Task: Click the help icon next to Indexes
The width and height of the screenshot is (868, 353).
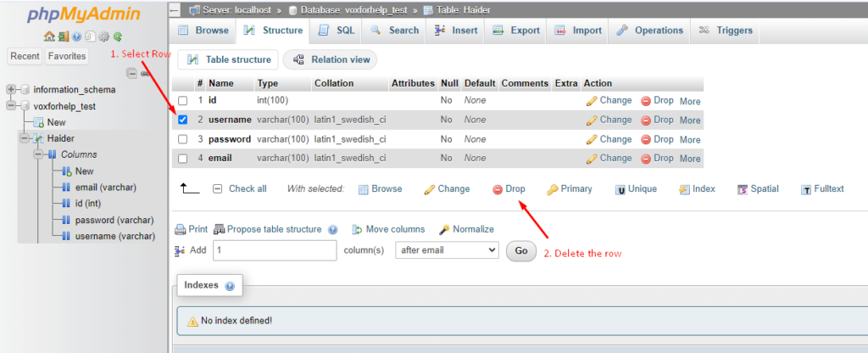Action: coord(230,286)
